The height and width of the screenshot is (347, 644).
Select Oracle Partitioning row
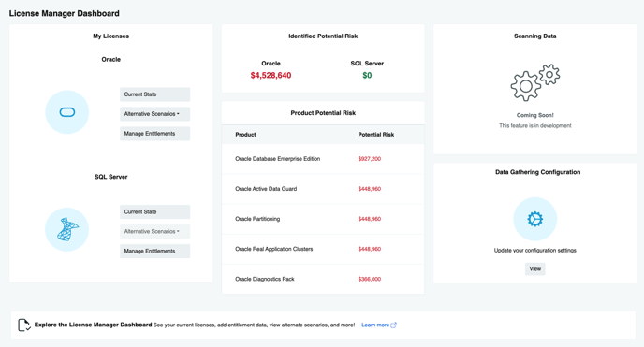[x=323, y=219]
